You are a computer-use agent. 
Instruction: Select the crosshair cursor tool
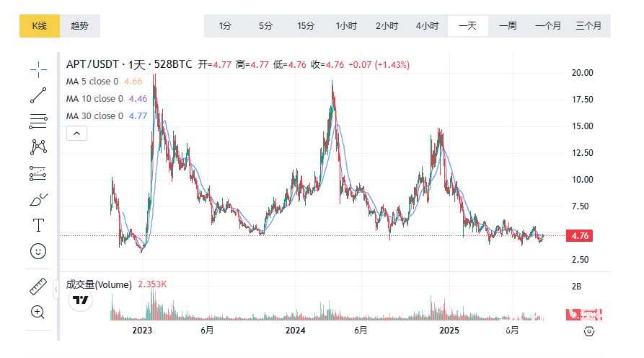click(x=38, y=69)
